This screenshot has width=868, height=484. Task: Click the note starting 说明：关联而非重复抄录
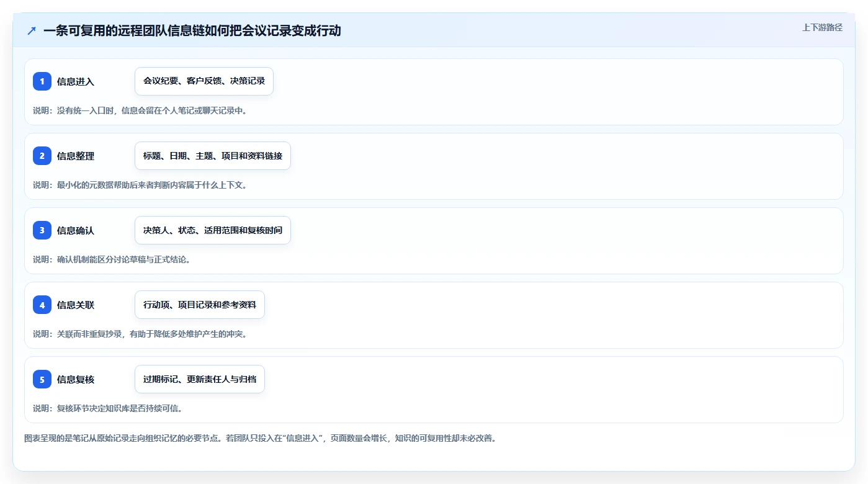pyautogui.click(x=140, y=334)
